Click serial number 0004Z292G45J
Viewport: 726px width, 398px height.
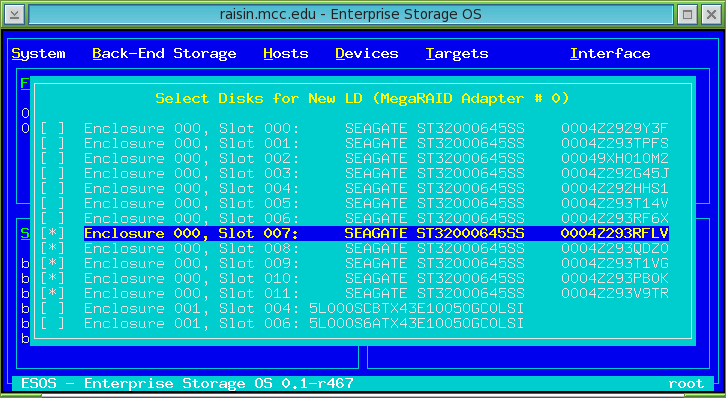click(615, 173)
